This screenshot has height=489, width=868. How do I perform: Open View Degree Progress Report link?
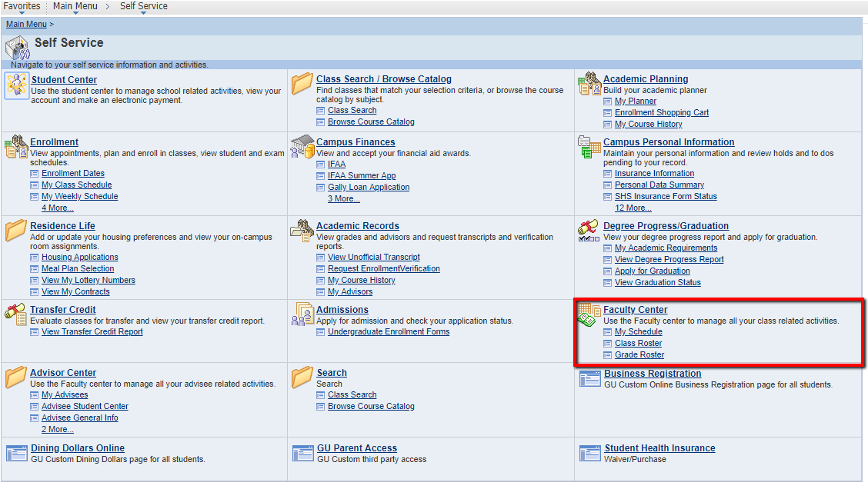669,259
